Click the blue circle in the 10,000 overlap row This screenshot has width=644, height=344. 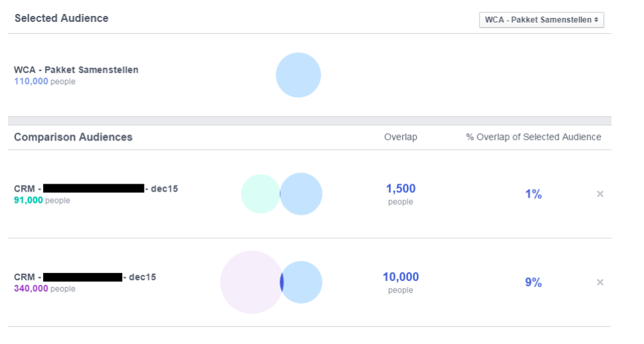[x=303, y=282]
